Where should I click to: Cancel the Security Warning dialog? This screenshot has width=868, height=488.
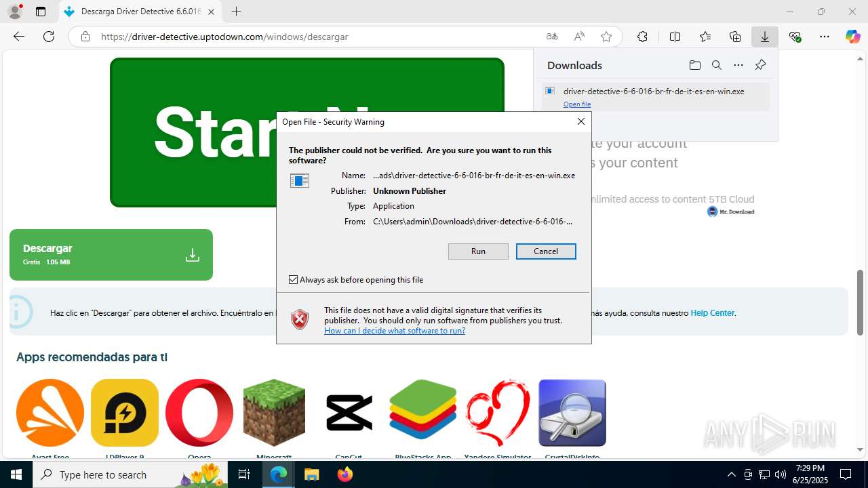tap(546, 251)
